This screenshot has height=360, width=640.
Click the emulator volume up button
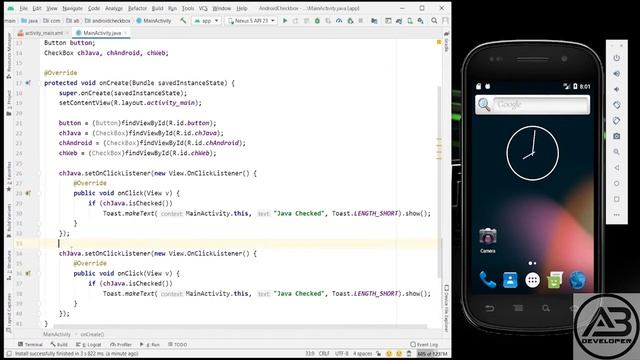pyautogui.click(x=616, y=73)
